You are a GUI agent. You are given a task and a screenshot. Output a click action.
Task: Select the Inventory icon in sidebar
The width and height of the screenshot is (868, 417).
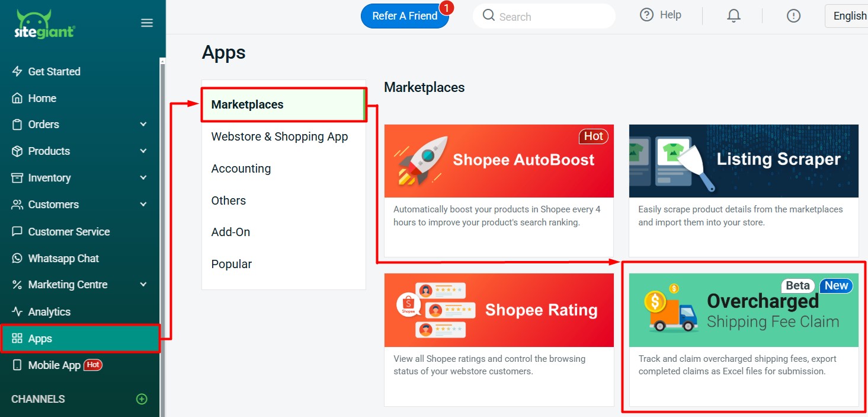coord(17,177)
